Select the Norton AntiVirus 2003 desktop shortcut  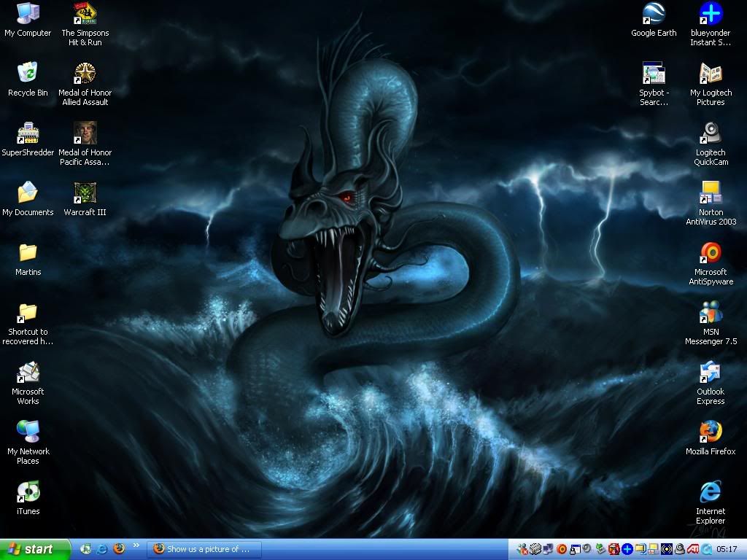click(x=711, y=204)
